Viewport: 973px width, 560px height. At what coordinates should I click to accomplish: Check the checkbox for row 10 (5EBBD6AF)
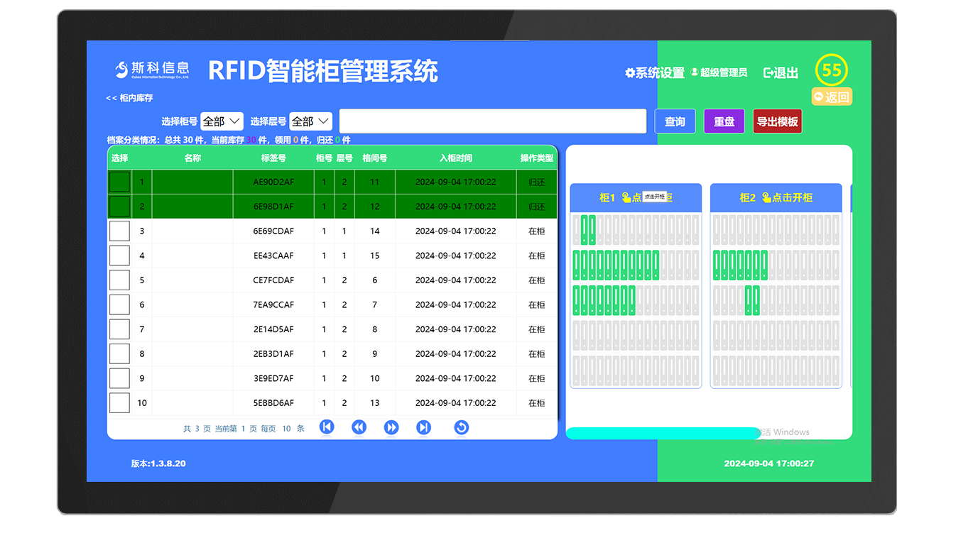pyautogui.click(x=119, y=402)
